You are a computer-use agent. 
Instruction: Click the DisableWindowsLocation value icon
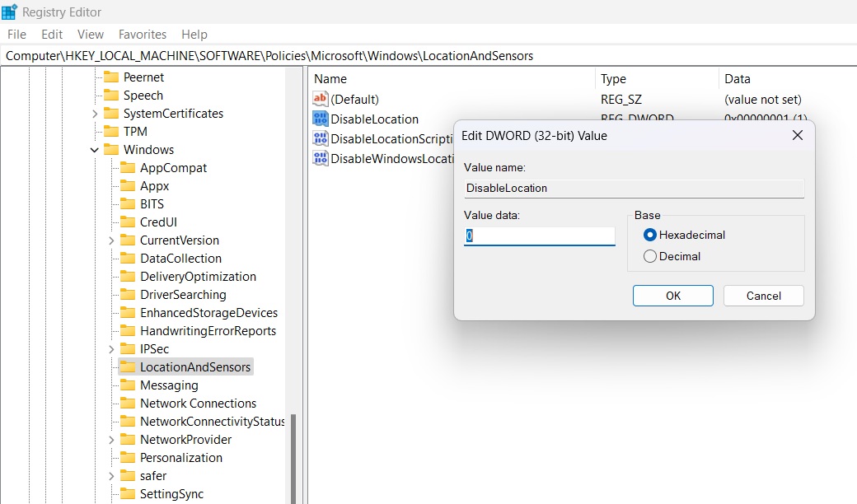[318, 158]
